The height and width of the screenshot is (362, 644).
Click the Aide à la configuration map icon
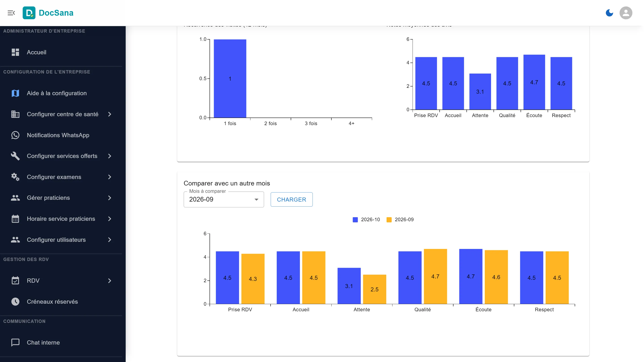point(15,93)
